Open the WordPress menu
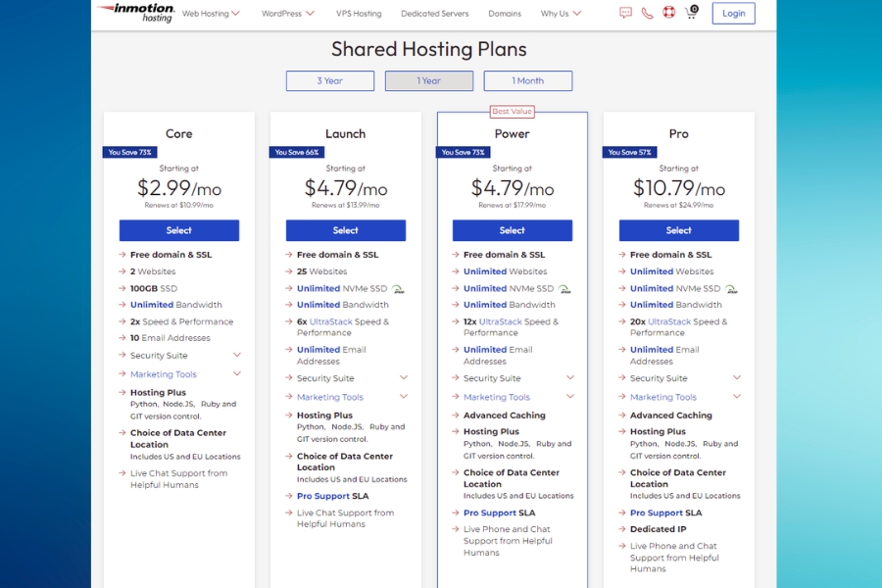882x588 pixels. click(287, 14)
